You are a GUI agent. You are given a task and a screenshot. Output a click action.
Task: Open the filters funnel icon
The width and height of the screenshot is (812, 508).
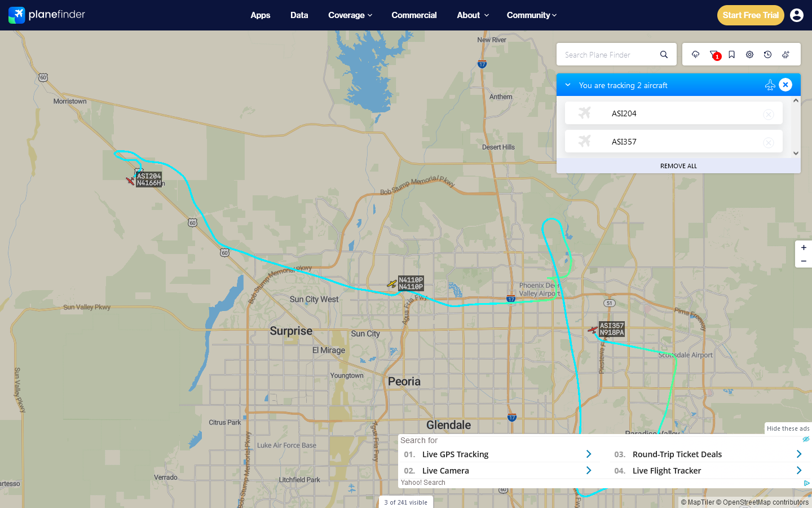tap(714, 55)
